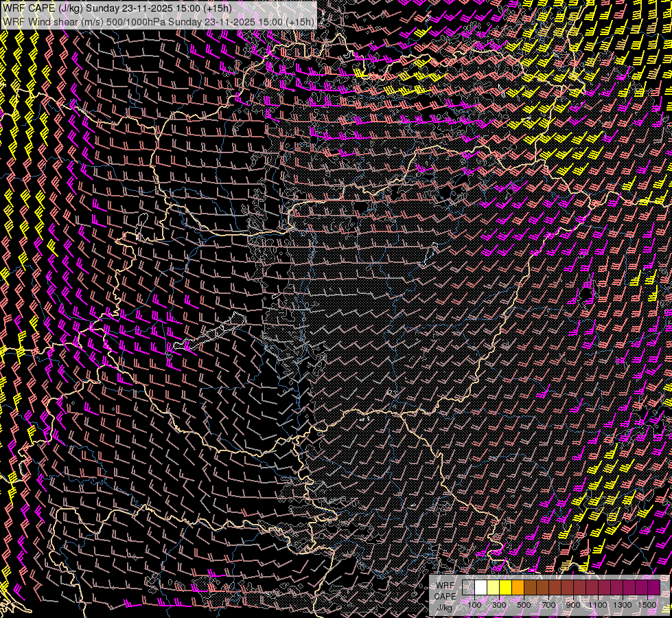Click the WRF Wind shear title line

(158, 21)
